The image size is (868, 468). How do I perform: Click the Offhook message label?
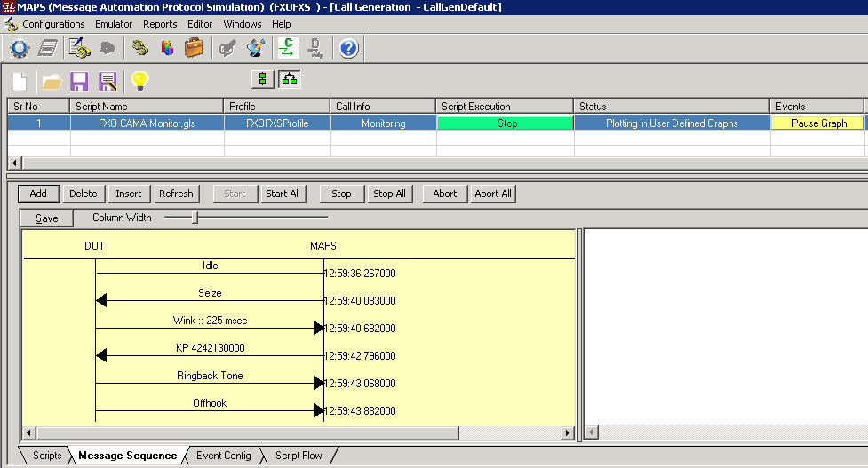(210, 403)
